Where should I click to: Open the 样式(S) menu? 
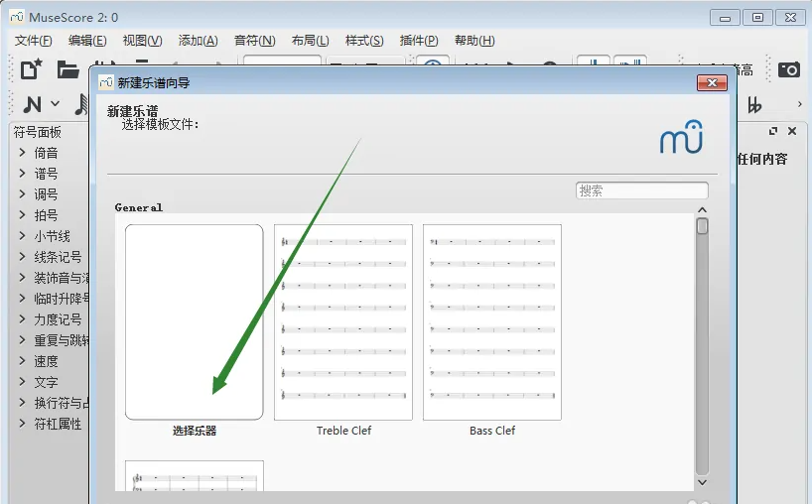click(x=364, y=41)
